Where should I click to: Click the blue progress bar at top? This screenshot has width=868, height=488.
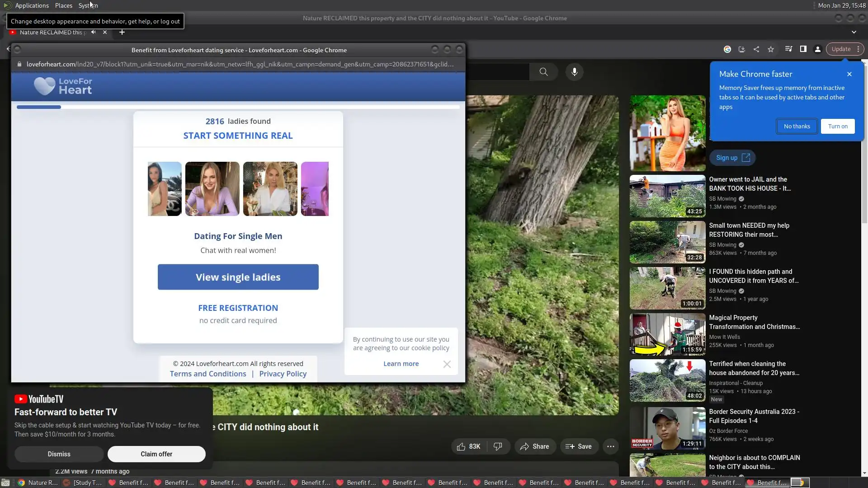pos(39,107)
